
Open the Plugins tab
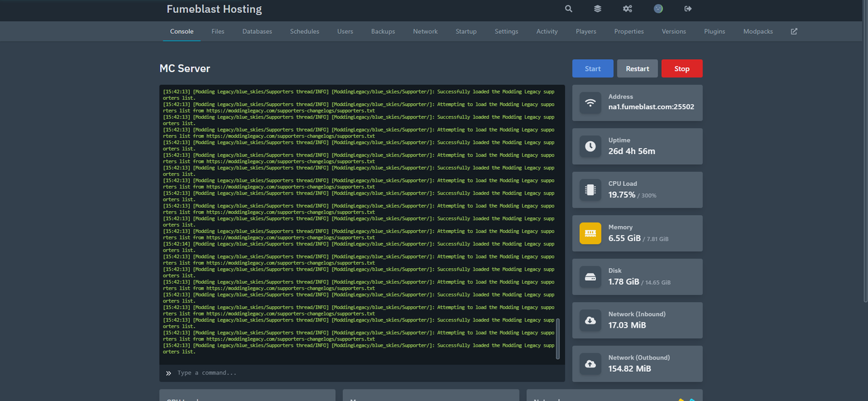click(x=715, y=31)
